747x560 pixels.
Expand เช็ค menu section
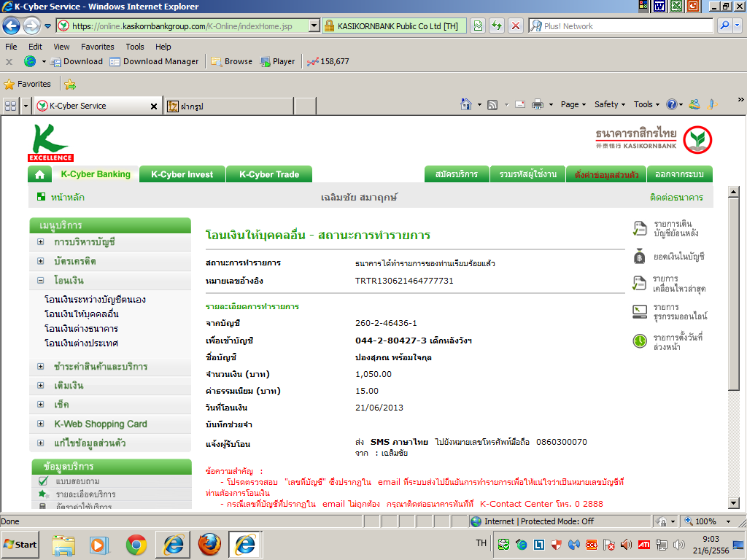tap(41, 405)
